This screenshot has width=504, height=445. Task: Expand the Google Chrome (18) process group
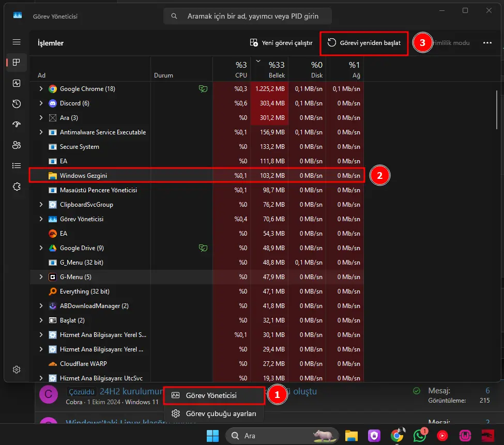pos(41,89)
